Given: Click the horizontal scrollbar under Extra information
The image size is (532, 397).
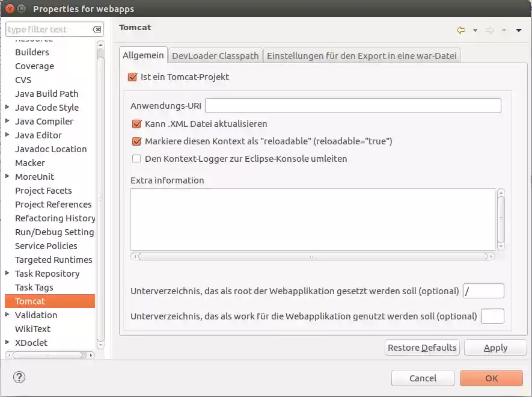Looking at the screenshot, I should click(311, 256).
